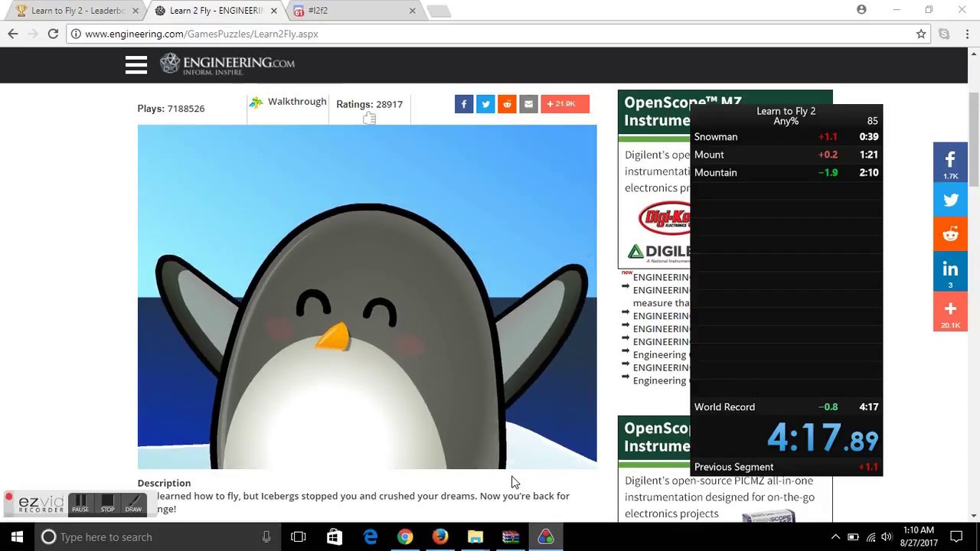This screenshot has width=980, height=551.
Task: Click the Twitter button in right share sidebar
Action: tap(950, 201)
